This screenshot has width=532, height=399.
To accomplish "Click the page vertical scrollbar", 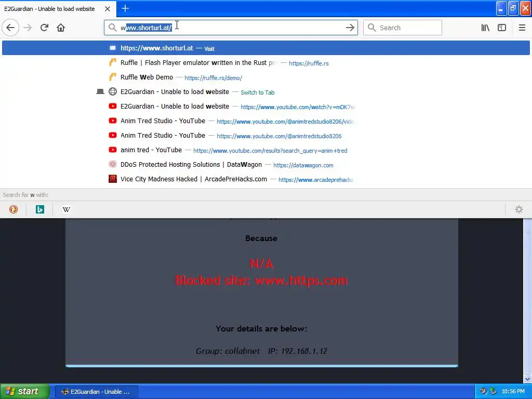I will (527, 296).
